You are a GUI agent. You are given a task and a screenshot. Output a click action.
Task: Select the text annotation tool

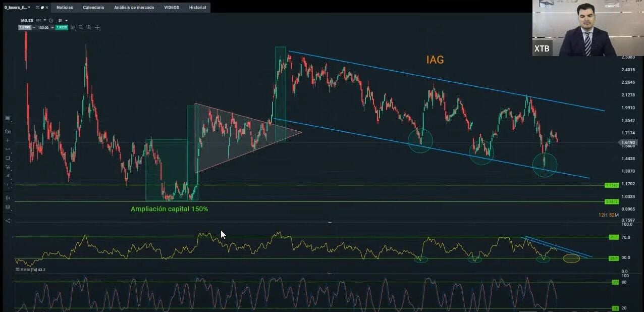point(8,185)
